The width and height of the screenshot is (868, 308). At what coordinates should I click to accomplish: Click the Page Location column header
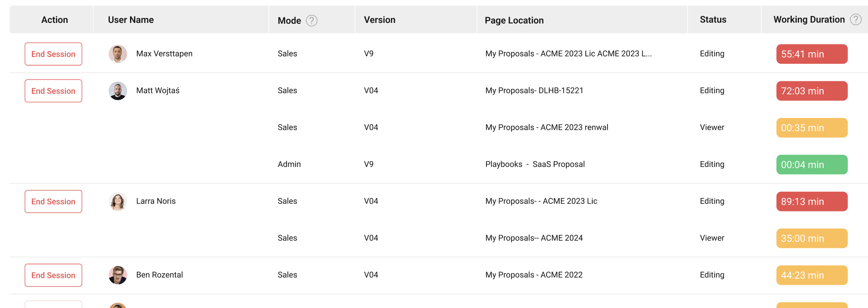[x=514, y=20]
